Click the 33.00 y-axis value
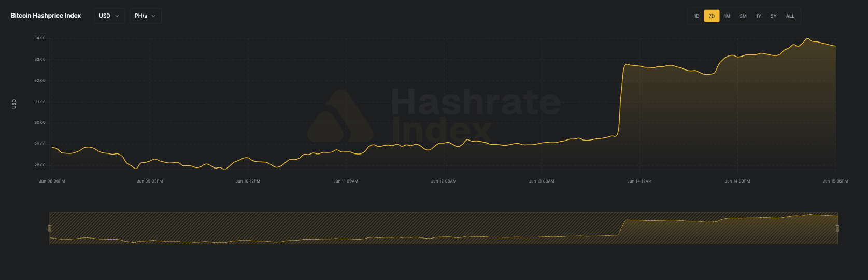 (40, 60)
